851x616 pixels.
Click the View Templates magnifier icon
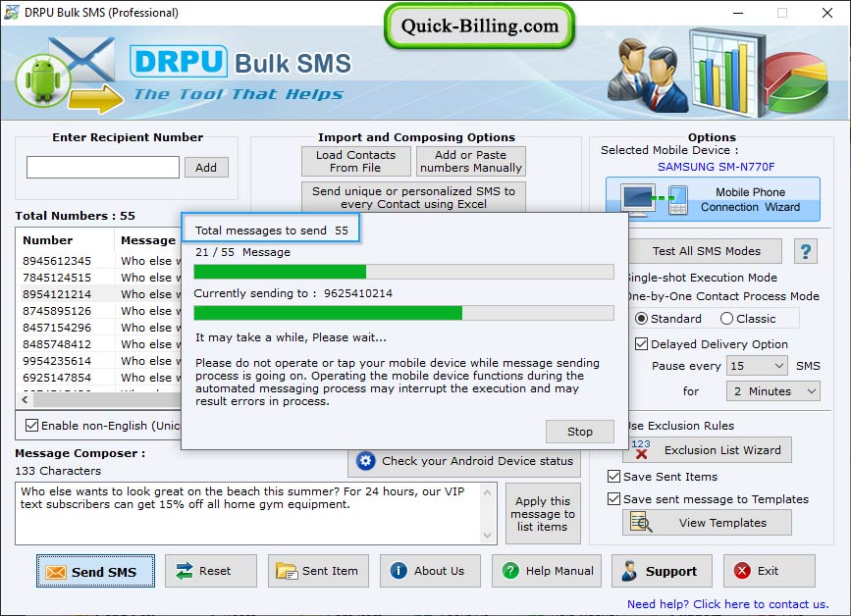641,522
